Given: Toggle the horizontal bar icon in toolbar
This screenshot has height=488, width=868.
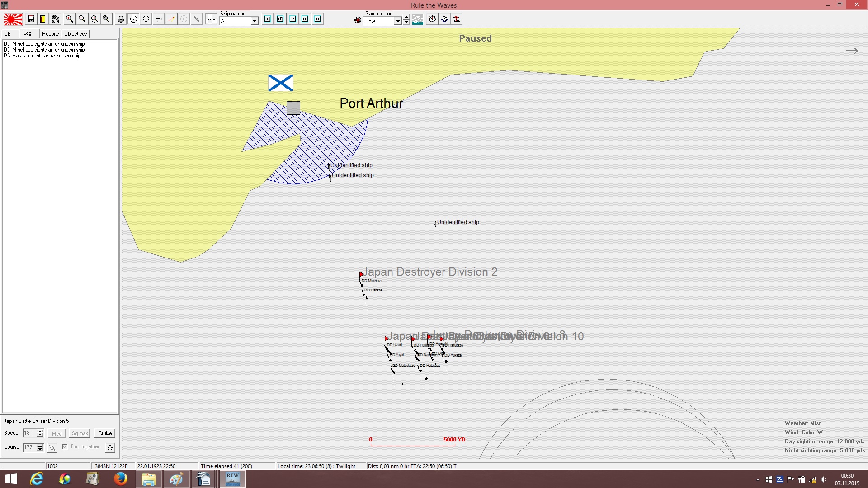Looking at the screenshot, I should point(159,19).
